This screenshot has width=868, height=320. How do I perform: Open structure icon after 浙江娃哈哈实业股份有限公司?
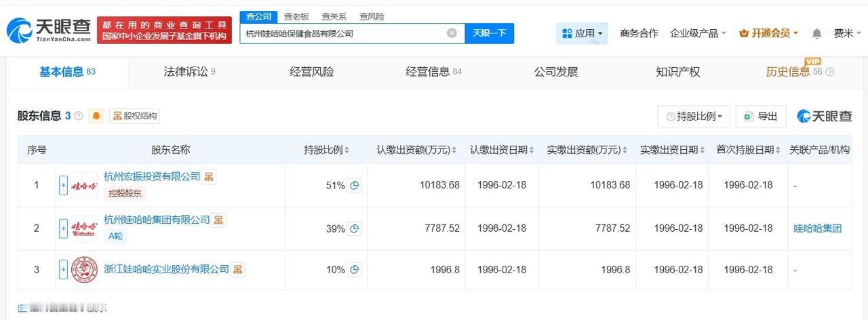point(238,270)
